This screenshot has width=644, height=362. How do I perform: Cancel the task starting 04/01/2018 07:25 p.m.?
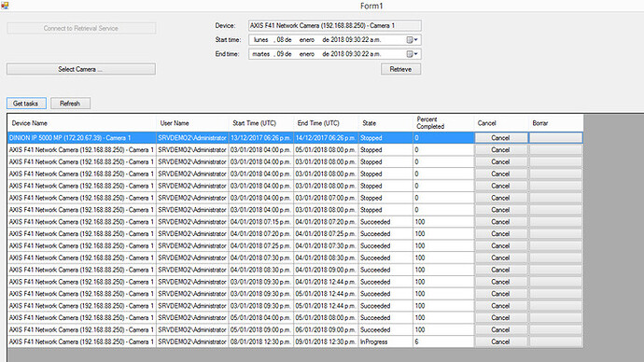500,246
